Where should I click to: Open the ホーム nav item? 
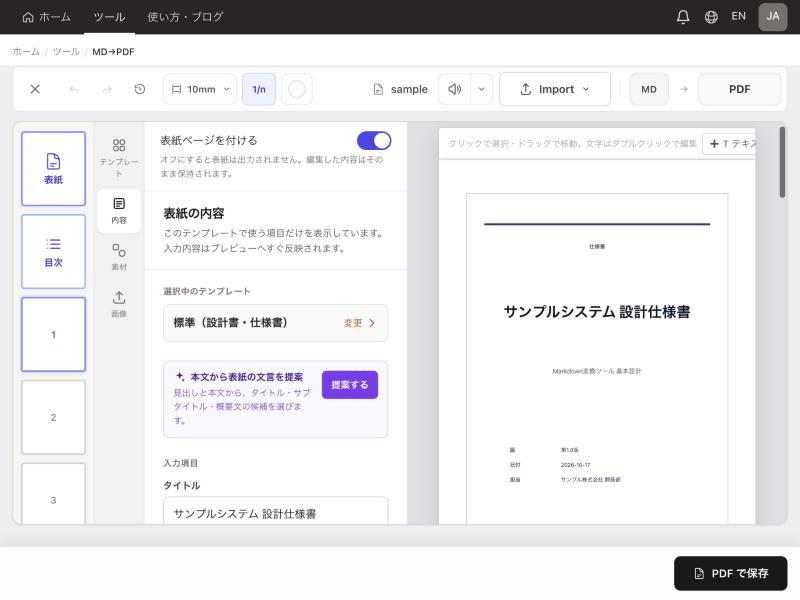coord(47,17)
